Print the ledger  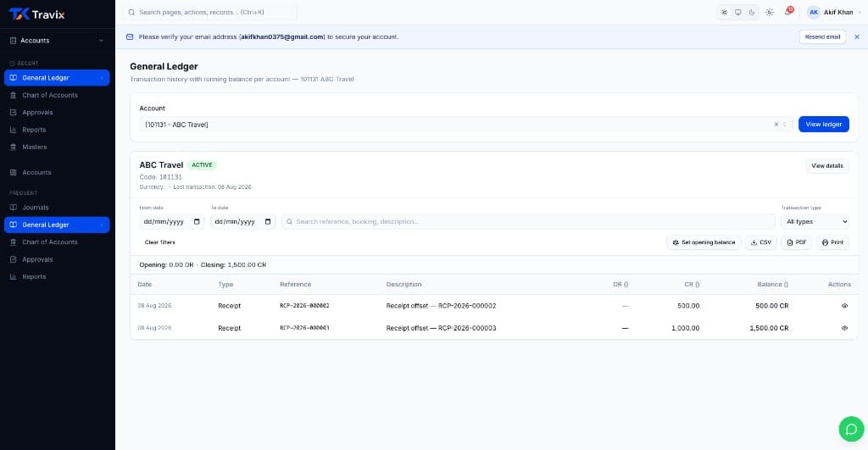[832, 242]
